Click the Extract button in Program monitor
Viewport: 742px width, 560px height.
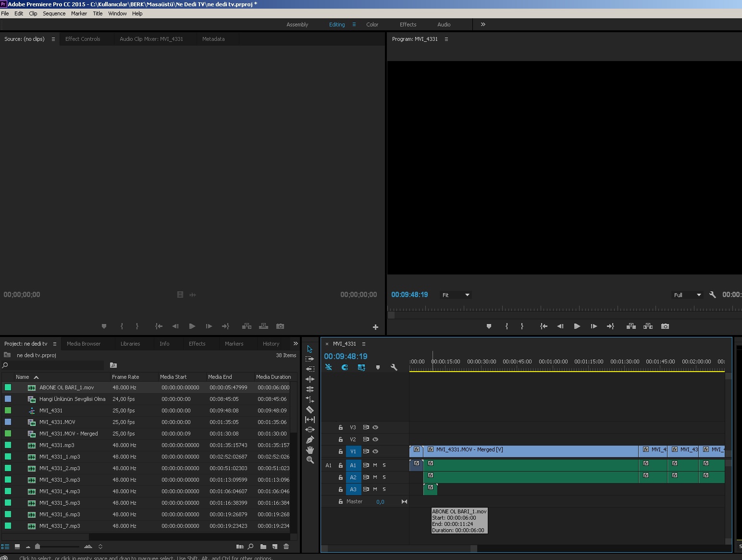click(648, 326)
